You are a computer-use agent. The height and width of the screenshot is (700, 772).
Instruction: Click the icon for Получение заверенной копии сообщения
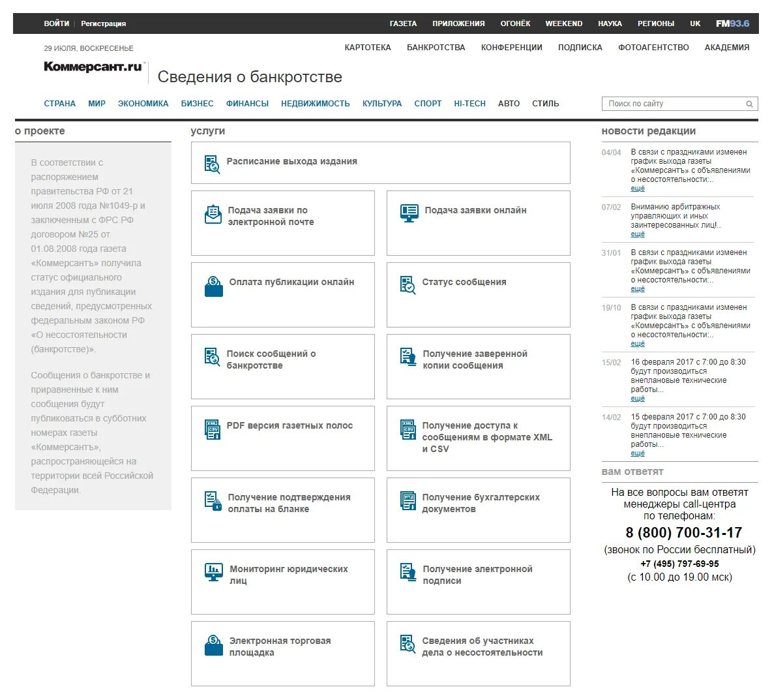[408, 357]
